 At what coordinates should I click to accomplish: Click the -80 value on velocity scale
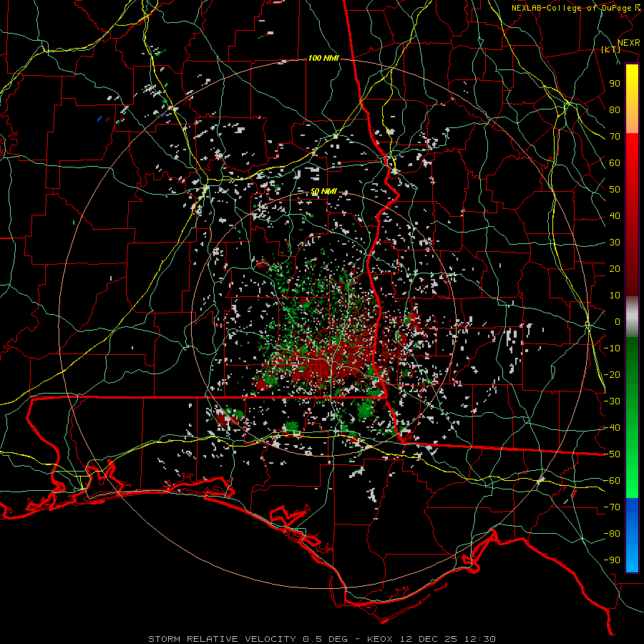coord(612,534)
